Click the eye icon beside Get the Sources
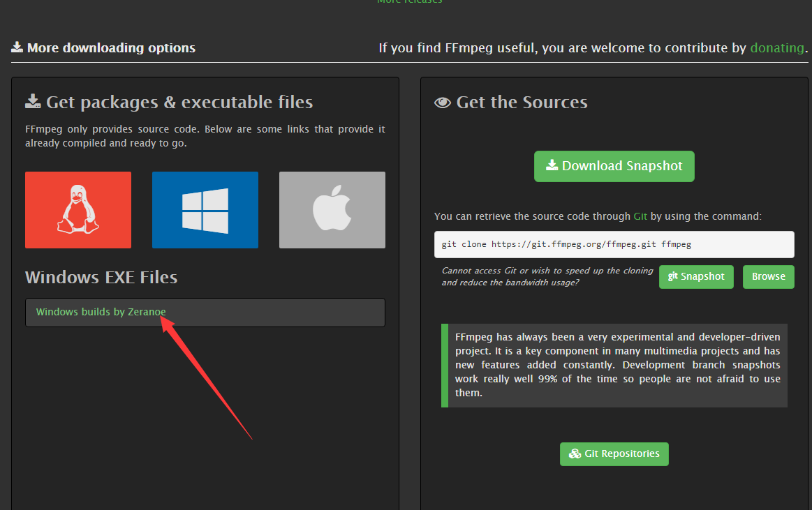Viewport: 812px width, 510px height. [x=442, y=103]
